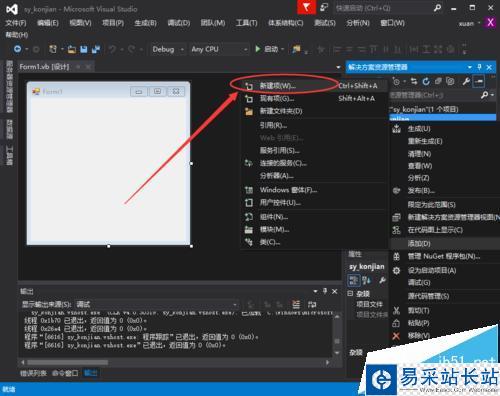Viewport: 500px width, 396px height.
Task: Click the Output horizontal scrollbar thumb
Action: (x=68, y=362)
